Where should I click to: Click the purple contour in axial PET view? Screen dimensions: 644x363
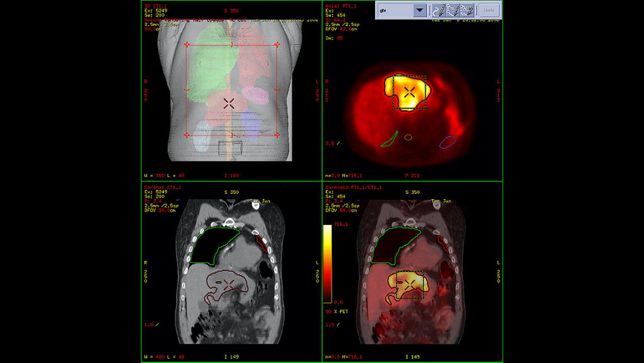[x=447, y=142]
